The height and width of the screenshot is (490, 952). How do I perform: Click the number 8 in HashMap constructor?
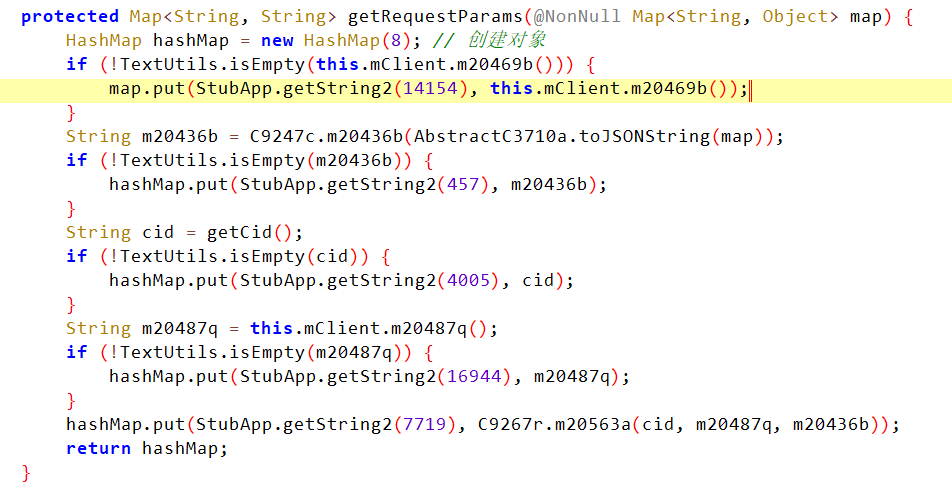tap(396, 41)
